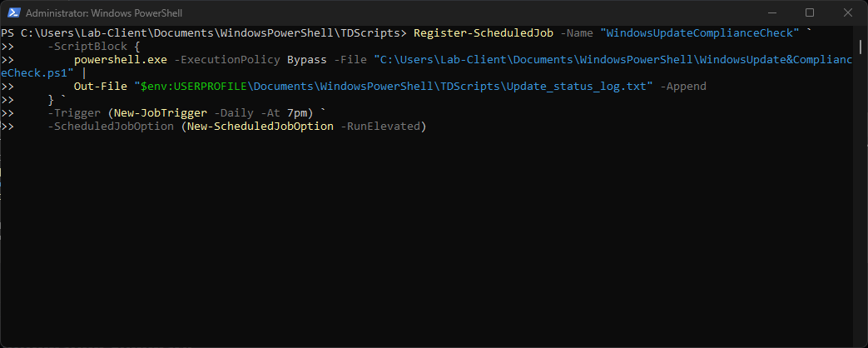Screen dimensions: 868x348
Task: Click the Bypass value
Action: click(307, 59)
